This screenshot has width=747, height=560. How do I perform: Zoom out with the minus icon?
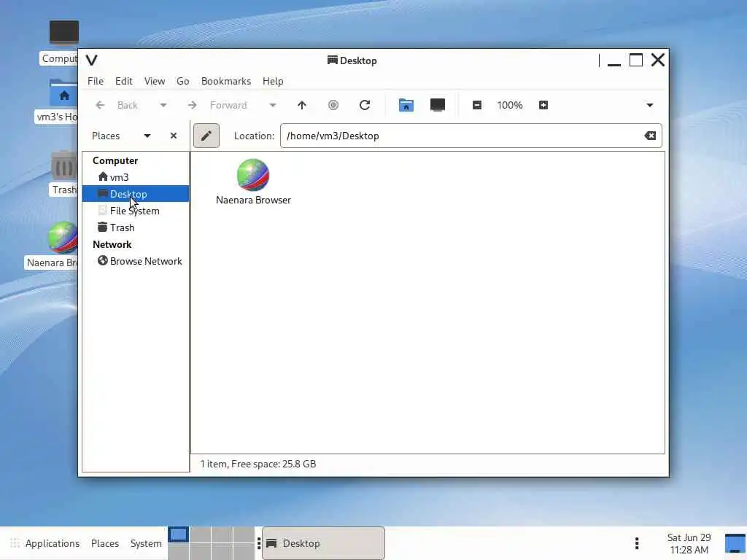point(477,105)
